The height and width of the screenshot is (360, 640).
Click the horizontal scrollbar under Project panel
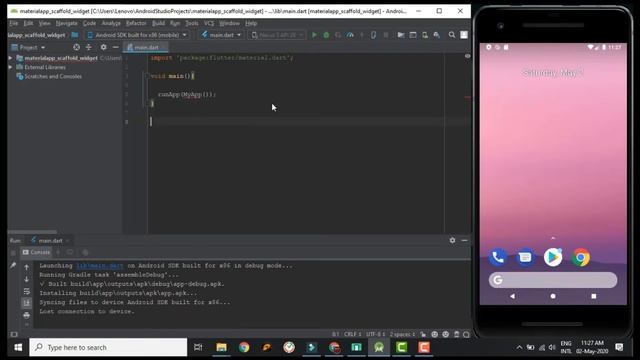pyautogui.click(x=33, y=232)
